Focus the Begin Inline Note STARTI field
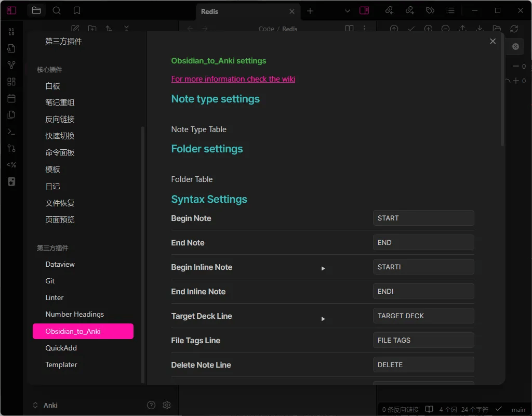Image resolution: width=532 pixels, height=416 pixels. coord(423,267)
